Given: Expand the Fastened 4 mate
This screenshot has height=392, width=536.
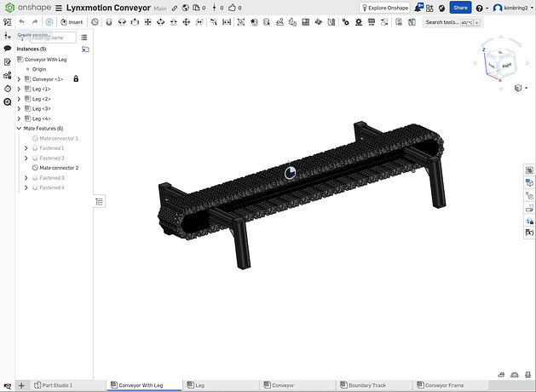Looking at the screenshot, I should coord(26,187).
